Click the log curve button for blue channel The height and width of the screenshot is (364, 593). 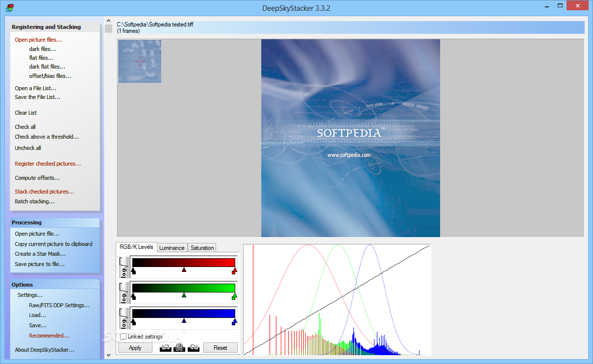coord(124,318)
